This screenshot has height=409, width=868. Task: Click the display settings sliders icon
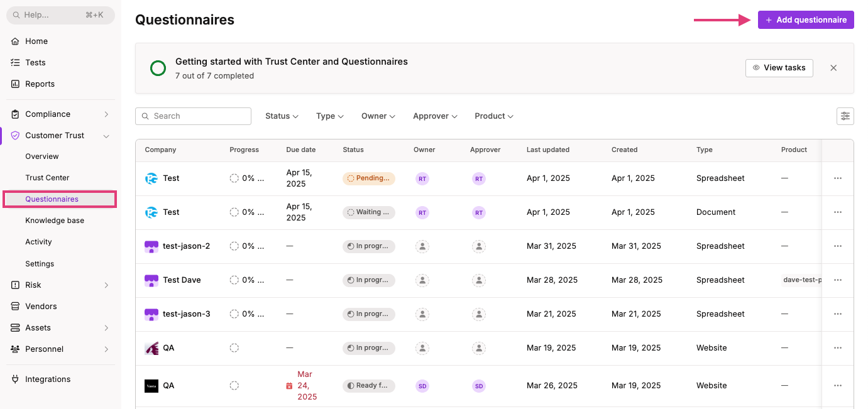coord(845,116)
